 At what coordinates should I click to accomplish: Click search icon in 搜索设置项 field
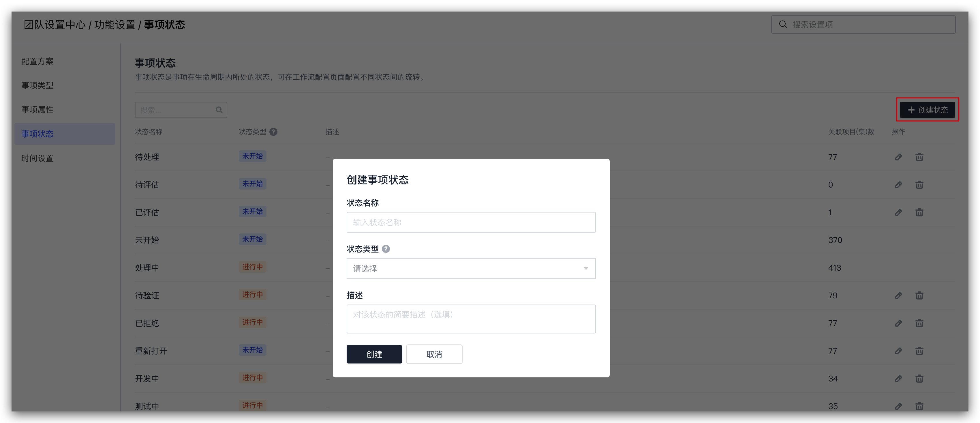[782, 24]
